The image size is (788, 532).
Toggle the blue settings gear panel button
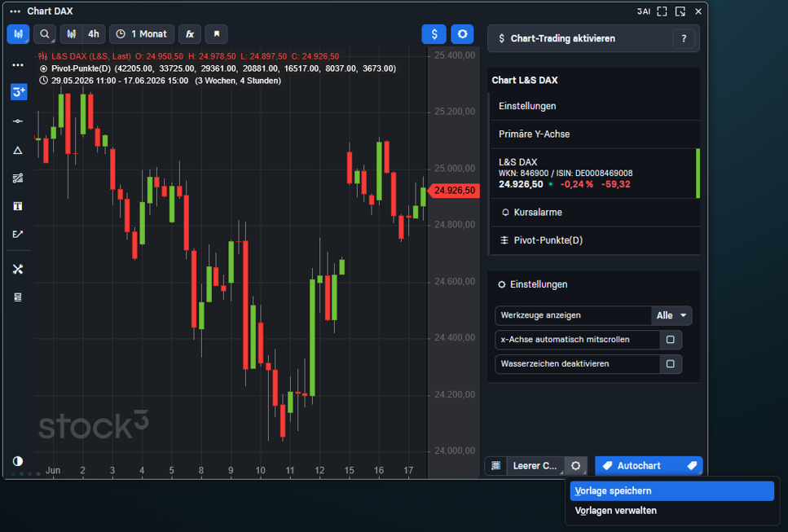point(462,34)
